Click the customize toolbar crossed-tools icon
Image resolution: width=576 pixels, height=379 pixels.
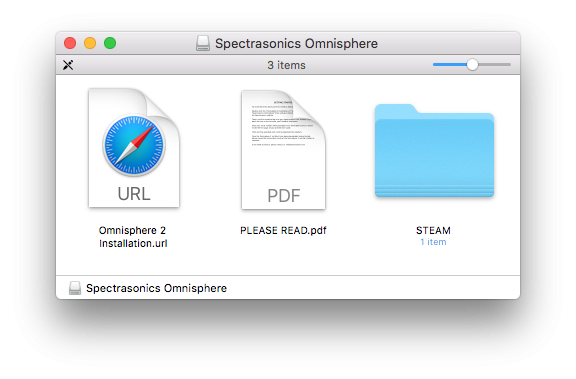coord(68,65)
